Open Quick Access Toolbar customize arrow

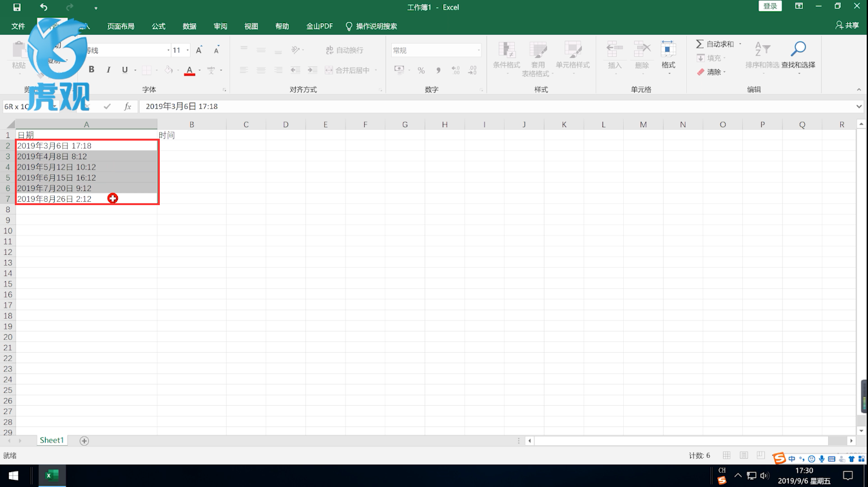[95, 8]
